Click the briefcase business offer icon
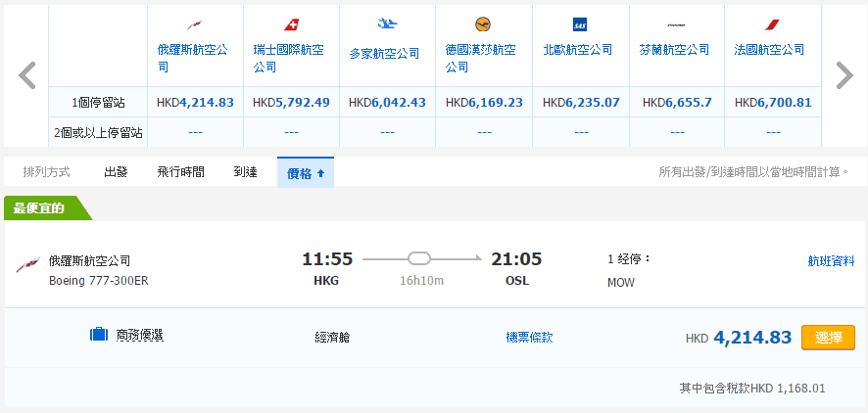 click(98, 336)
